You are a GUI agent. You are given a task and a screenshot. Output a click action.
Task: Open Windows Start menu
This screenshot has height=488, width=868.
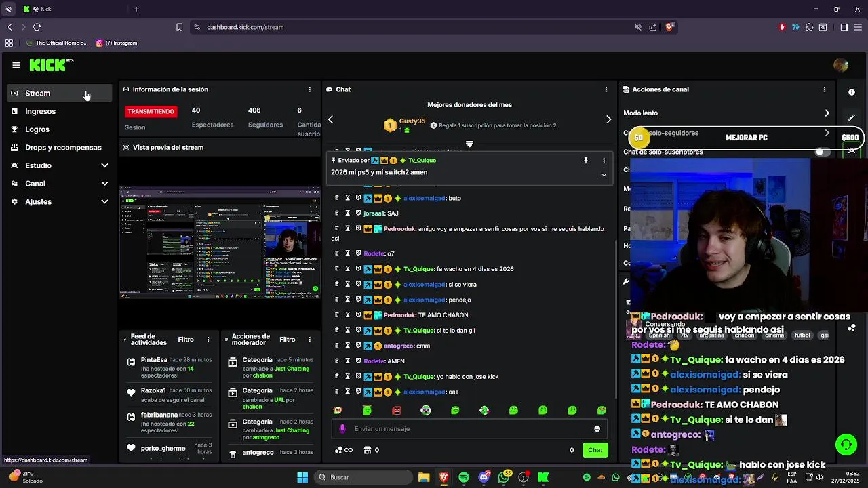tap(302, 477)
